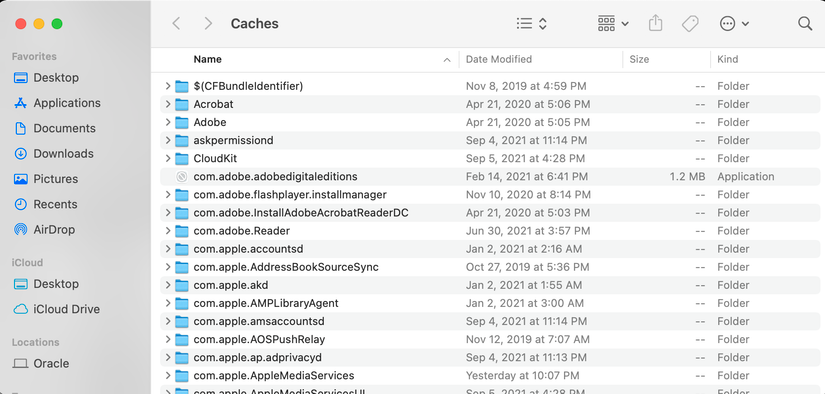Click the 1.2 MB size value
This screenshot has width=825, height=394.
[x=687, y=177]
